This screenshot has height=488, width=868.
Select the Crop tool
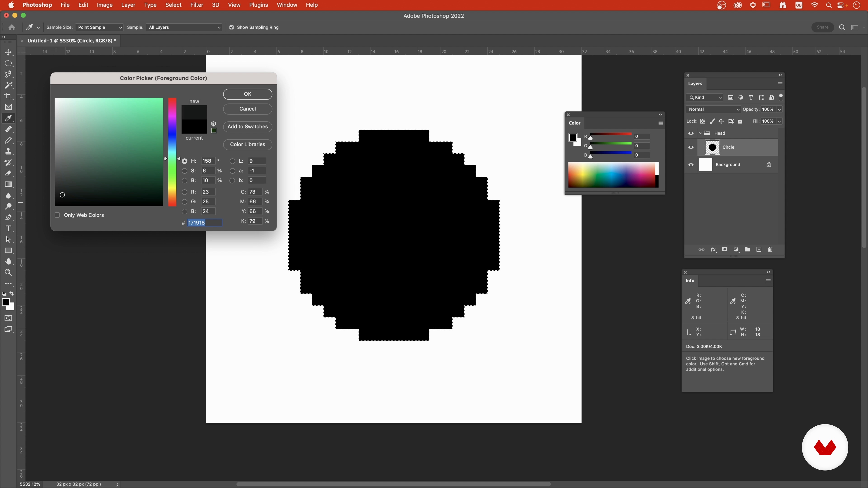click(x=8, y=96)
